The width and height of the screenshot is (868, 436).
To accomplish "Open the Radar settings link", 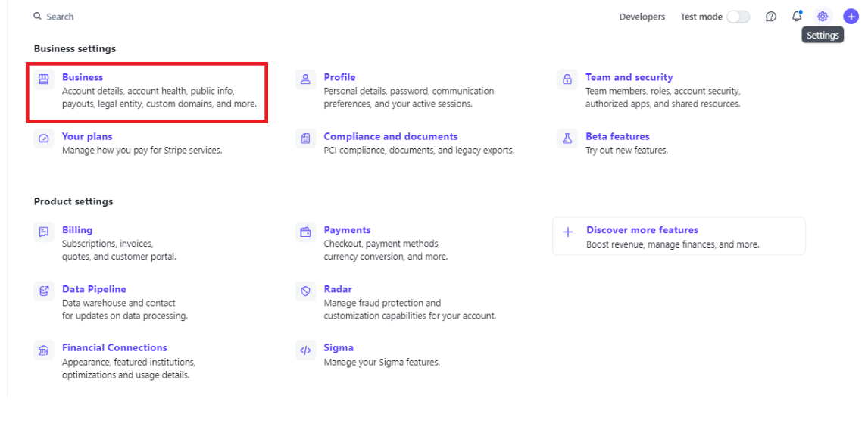I will [338, 289].
